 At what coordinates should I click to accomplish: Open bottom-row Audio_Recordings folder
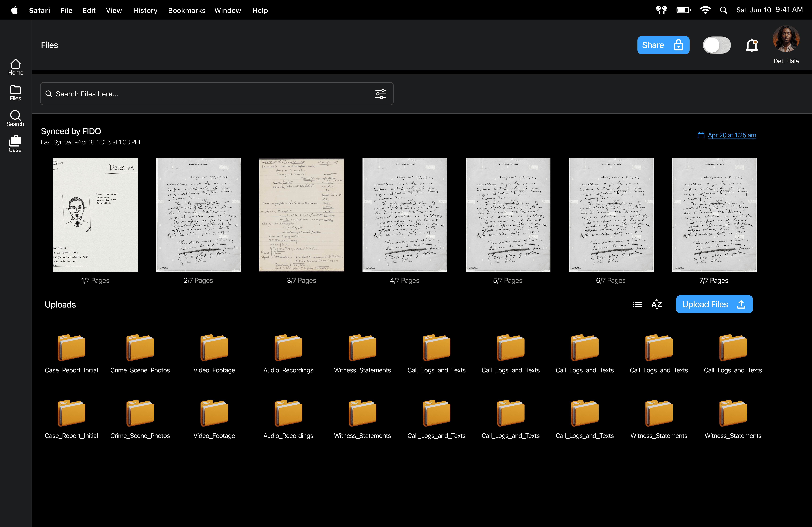288,419
